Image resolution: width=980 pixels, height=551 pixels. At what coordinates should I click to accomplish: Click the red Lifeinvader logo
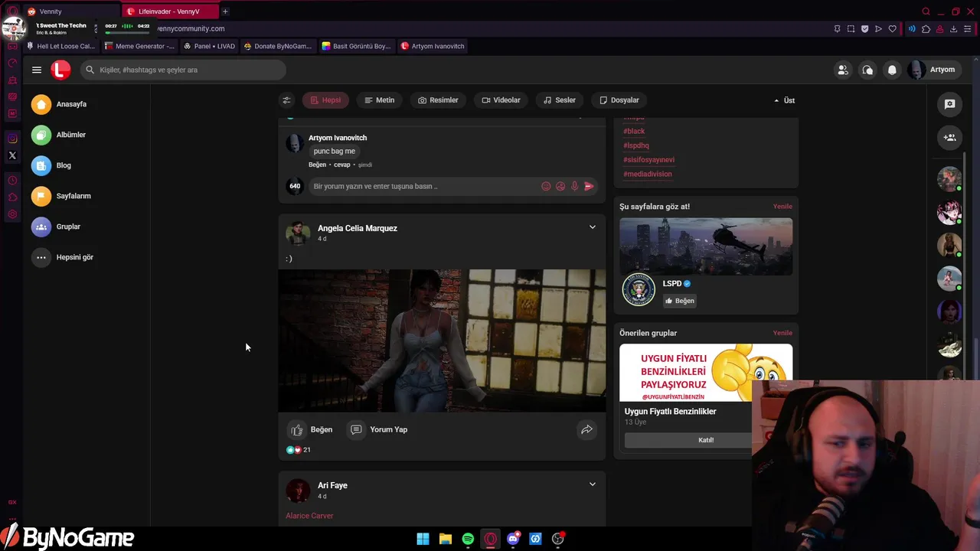coord(60,70)
